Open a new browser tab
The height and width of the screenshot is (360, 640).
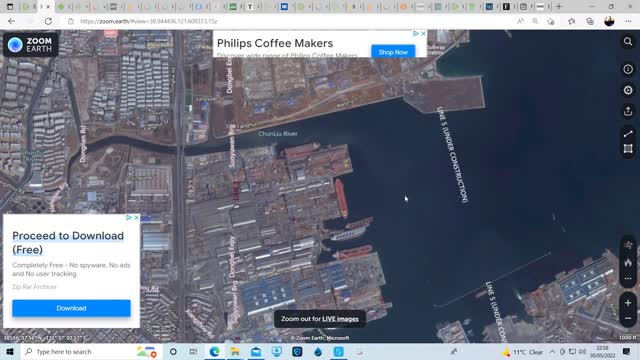[559, 7]
